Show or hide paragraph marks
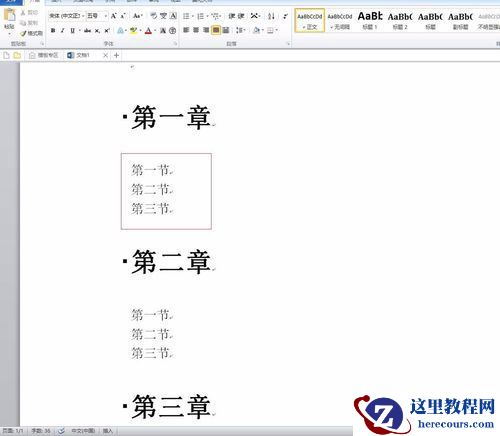The image size is (500, 436). (x=285, y=16)
